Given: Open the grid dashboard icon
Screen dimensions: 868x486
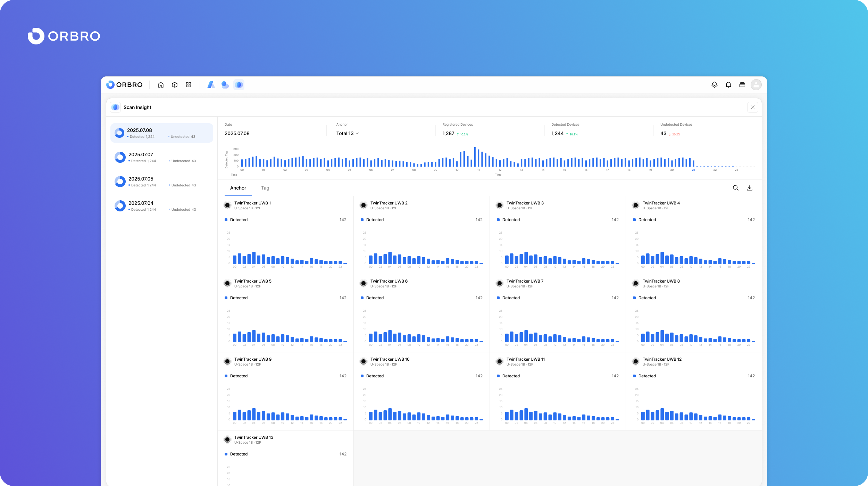Looking at the screenshot, I should click(x=189, y=85).
